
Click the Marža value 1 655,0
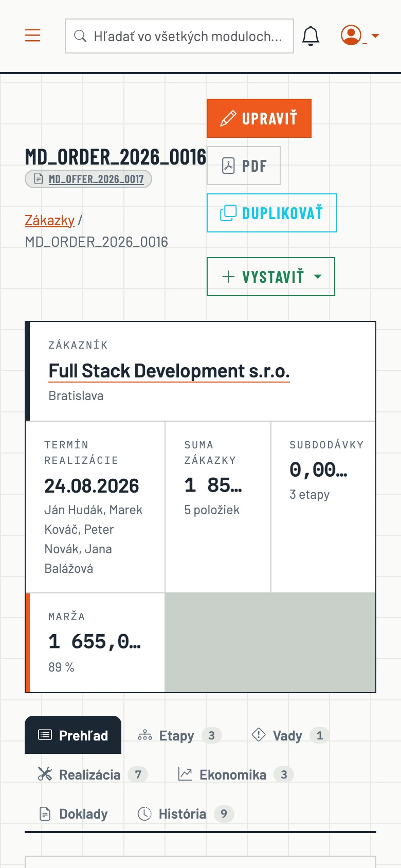click(x=95, y=641)
